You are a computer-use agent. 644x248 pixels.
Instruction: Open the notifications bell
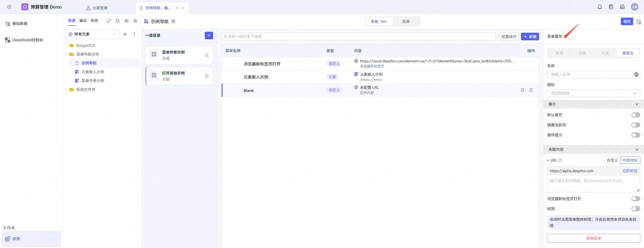[600, 7]
